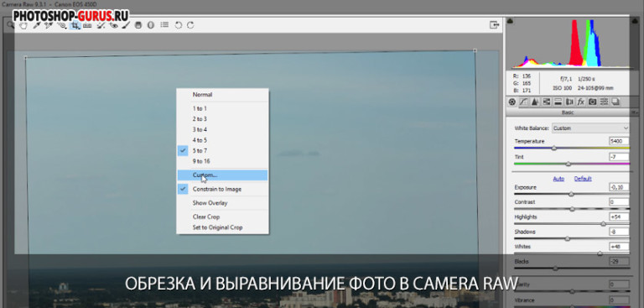The width and height of the screenshot is (644, 308).
Task: Open the Basic panel flyout menu
Action: [635, 112]
